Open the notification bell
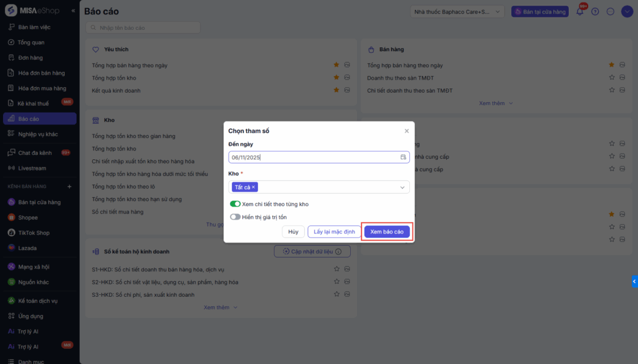The width and height of the screenshot is (638, 364). (579, 11)
